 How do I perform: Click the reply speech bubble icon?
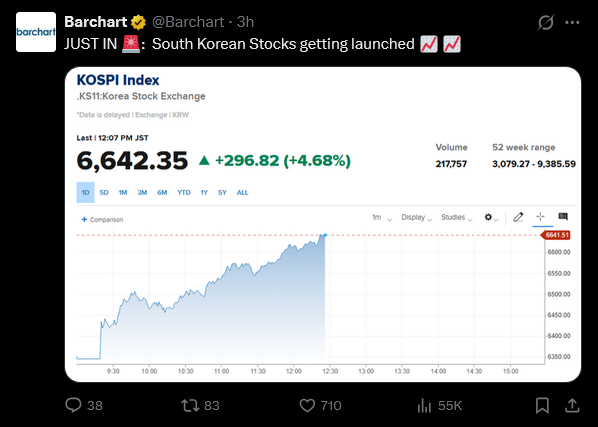73,405
